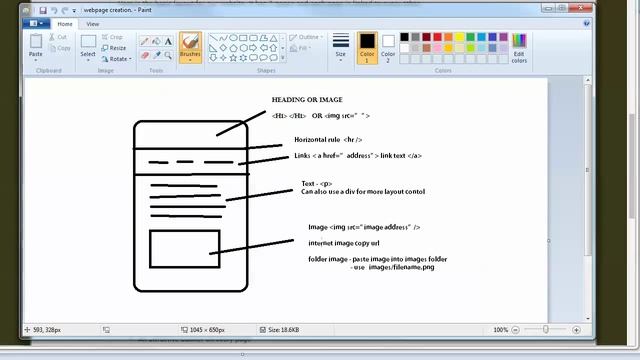Click Save in the quick access toolbar
This screenshot has width=640, height=360.
(43, 10)
